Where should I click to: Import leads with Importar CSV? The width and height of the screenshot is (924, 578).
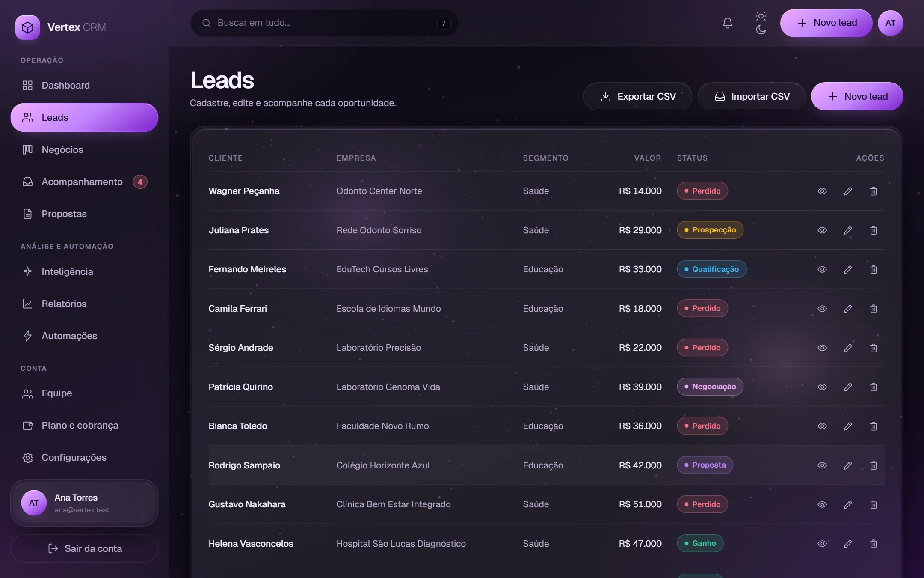752,96
